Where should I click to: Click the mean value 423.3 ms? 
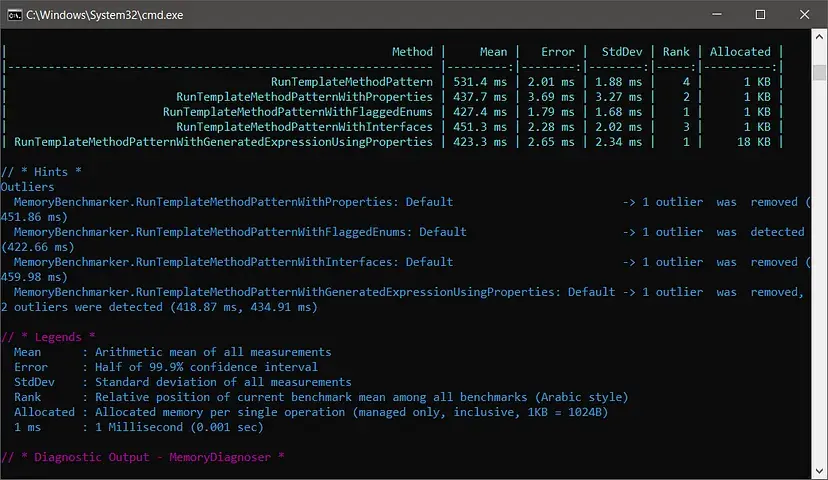click(480, 142)
